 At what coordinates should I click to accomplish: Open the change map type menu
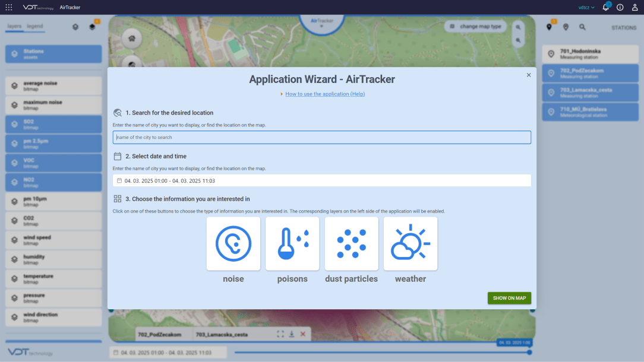tap(476, 27)
